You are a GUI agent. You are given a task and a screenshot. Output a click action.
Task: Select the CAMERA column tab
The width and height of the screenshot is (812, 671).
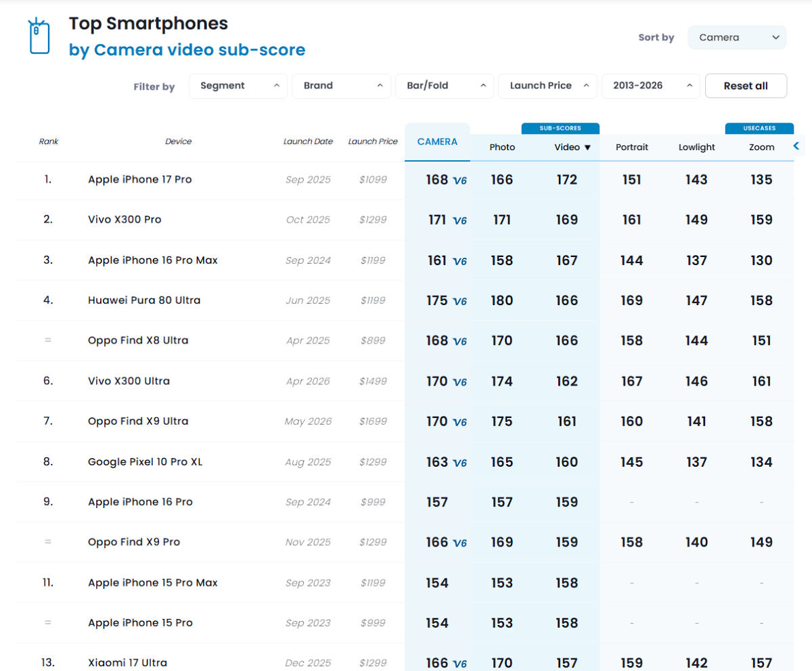tap(437, 142)
